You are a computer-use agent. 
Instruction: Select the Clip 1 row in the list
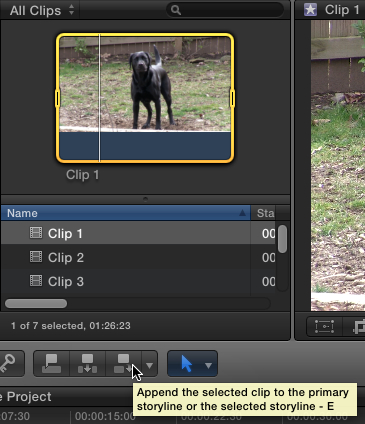pyautogui.click(x=138, y=233)
